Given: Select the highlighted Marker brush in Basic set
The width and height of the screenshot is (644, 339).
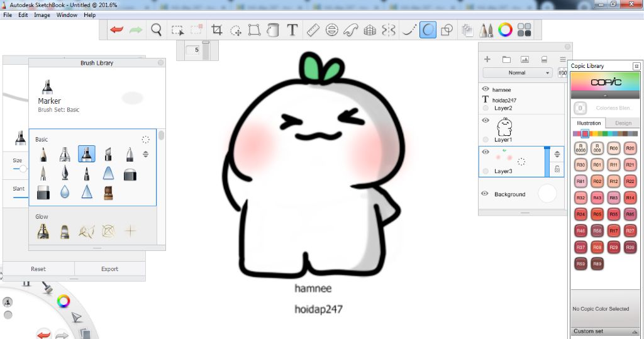Looking at the screenshot, I should pyautogui.click(x=87, y=153).
